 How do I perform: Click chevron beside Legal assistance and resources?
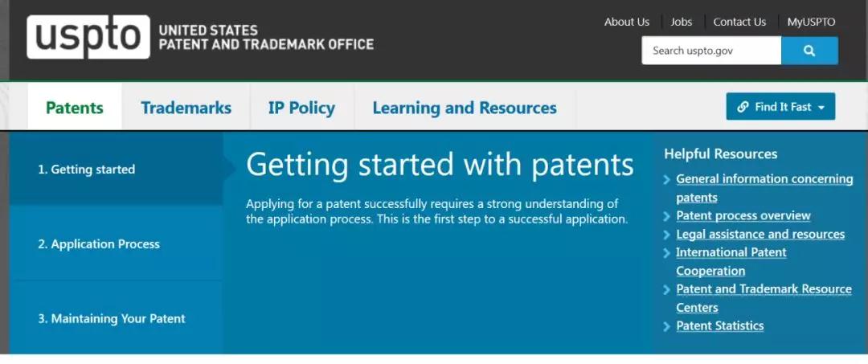(667, 235)
